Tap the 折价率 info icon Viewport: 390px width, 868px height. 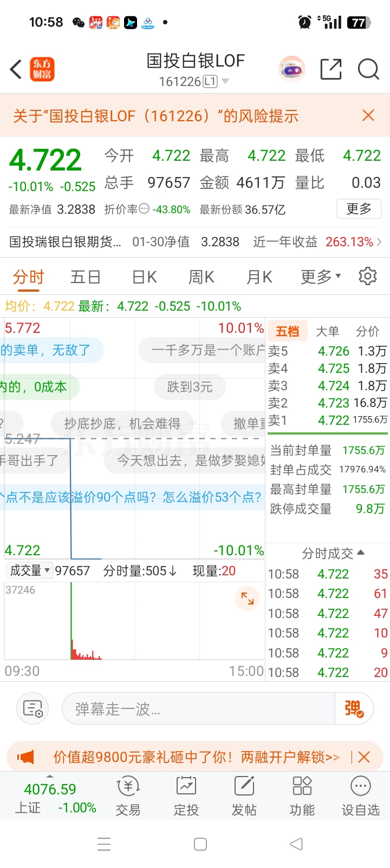pos(144,209)
